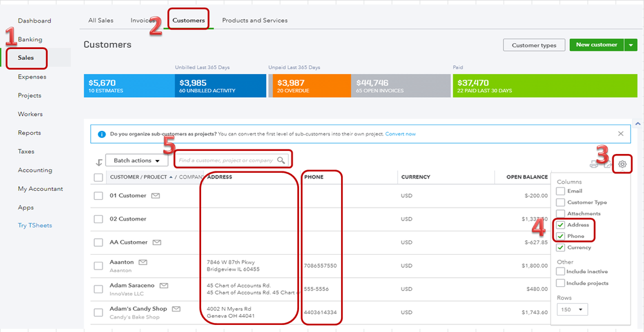Click the Try TSheets link
This screenshot has width=644, height=332.
point(35,226)
